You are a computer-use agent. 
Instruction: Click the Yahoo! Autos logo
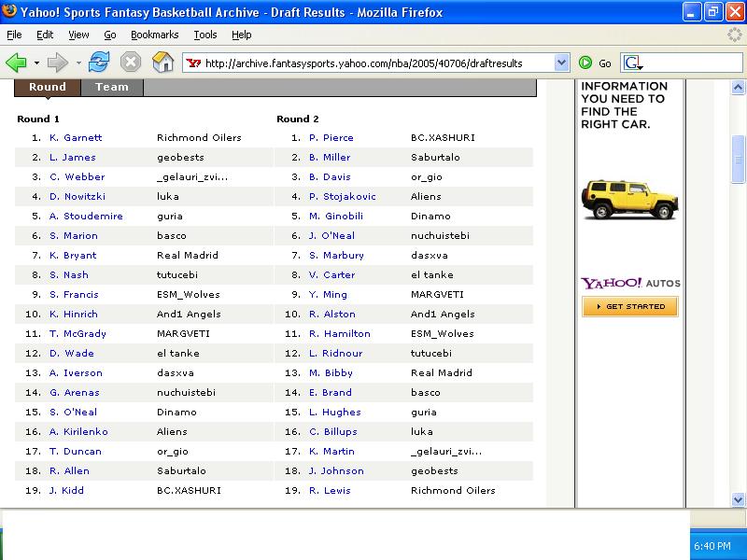[x=630, y=284]
